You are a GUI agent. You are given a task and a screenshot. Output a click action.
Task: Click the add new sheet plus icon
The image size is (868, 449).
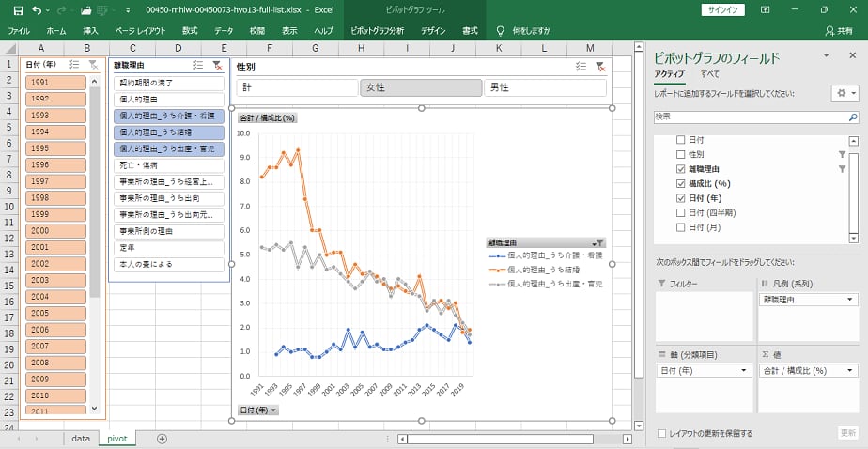pyautogui.click(x=162, y=439)
